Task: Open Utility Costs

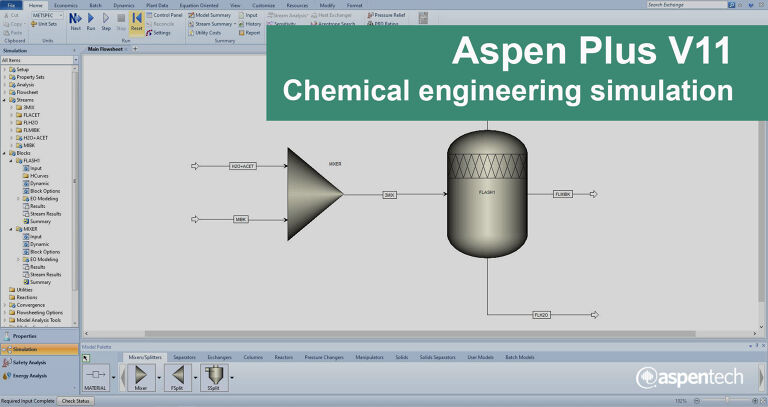Action: pyautogui.click(x=205, y=33)
